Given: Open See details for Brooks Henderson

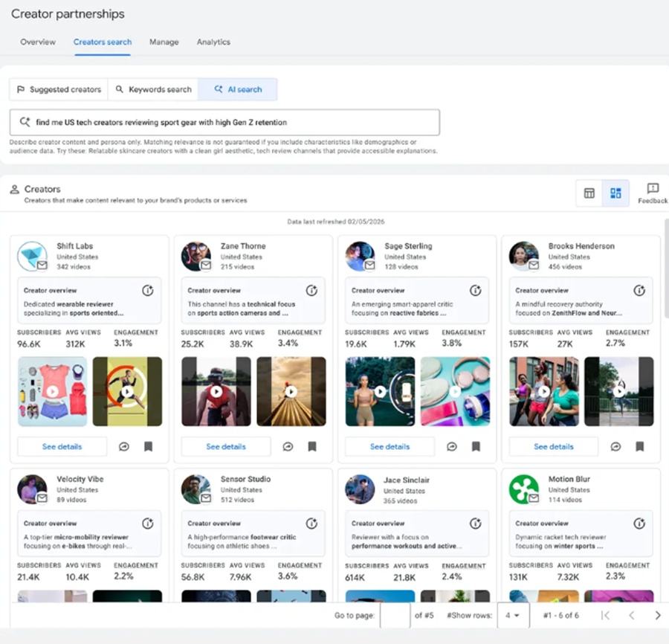Looking at the screenshot, I should (553, 447).
